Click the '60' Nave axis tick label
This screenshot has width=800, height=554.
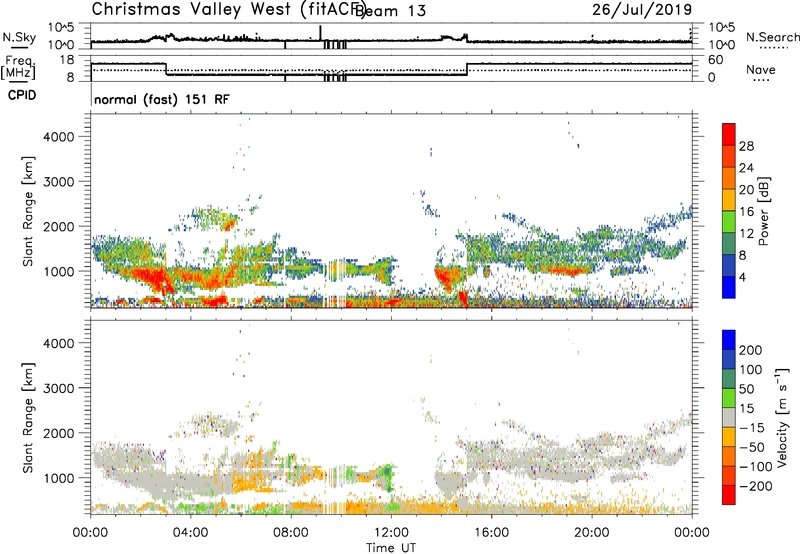716,60
